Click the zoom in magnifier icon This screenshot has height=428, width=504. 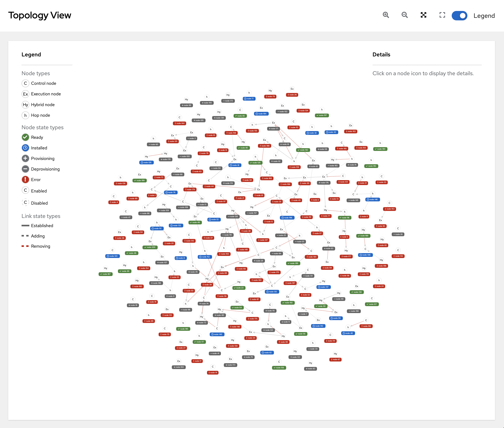pos(386,15)
